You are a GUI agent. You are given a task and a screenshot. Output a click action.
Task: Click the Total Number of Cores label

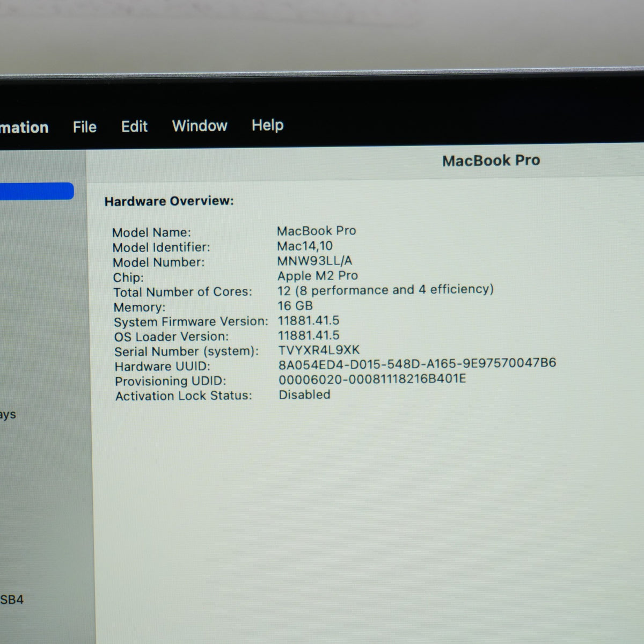click(x=182, y=292)
